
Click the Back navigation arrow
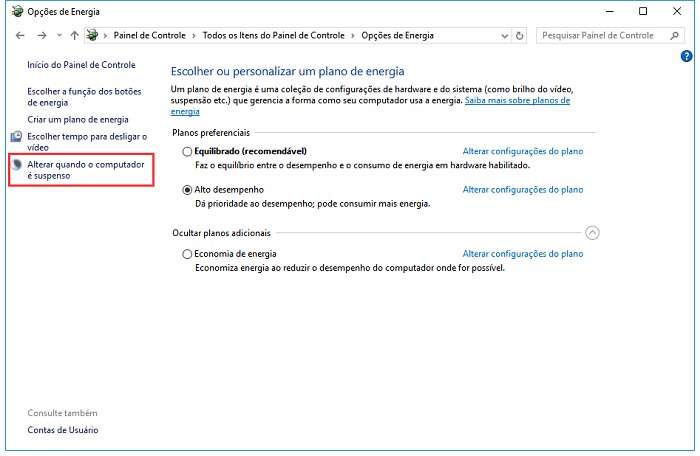click(20, 36)
